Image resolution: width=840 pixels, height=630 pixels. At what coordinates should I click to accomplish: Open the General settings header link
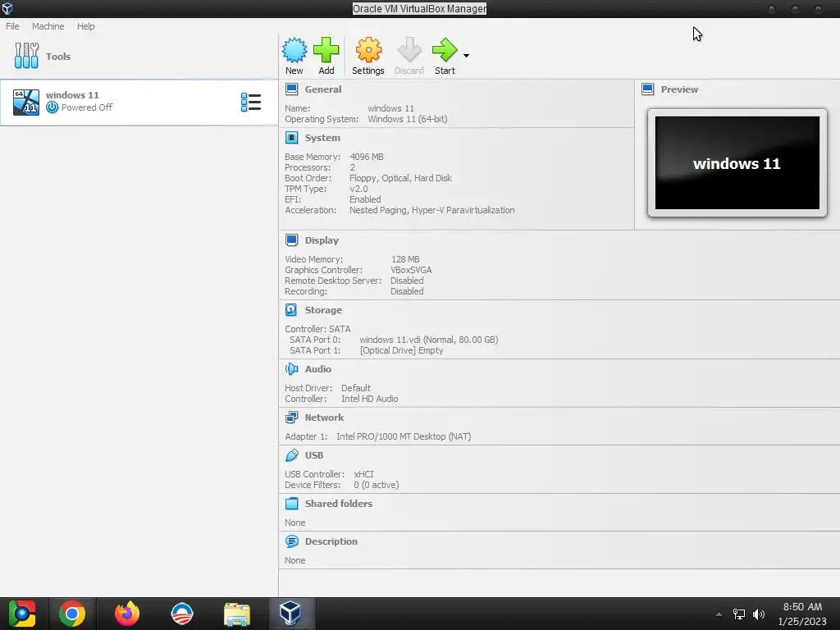click(x=323, y=89)
